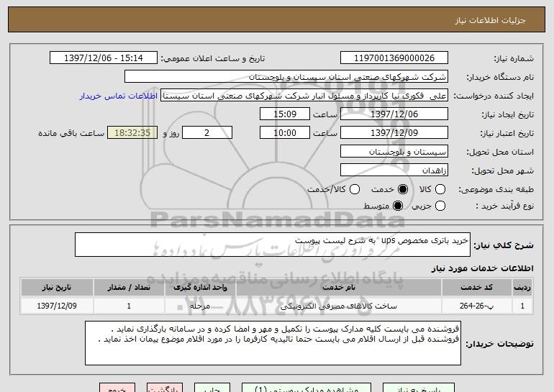Click the بازگشت back button
The height and width of the screenshot is (392, 554).
(x=165, y=388)
